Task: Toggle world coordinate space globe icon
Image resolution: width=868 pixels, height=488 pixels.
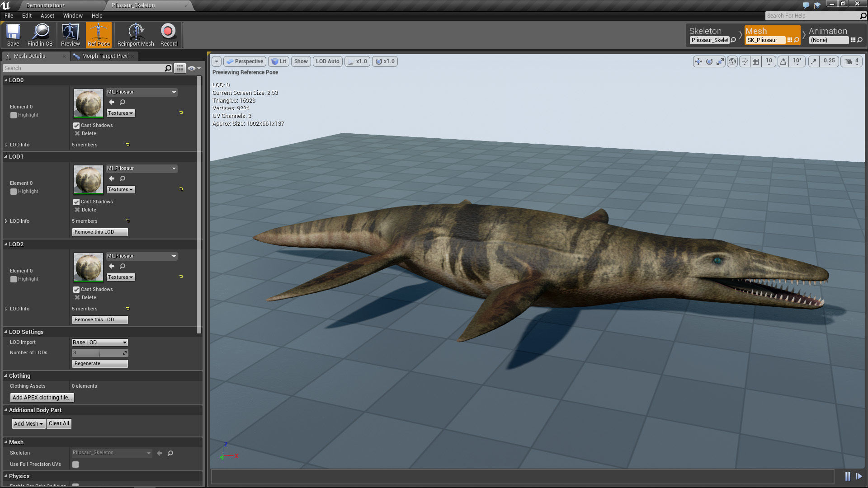Action: coord(732,61)
